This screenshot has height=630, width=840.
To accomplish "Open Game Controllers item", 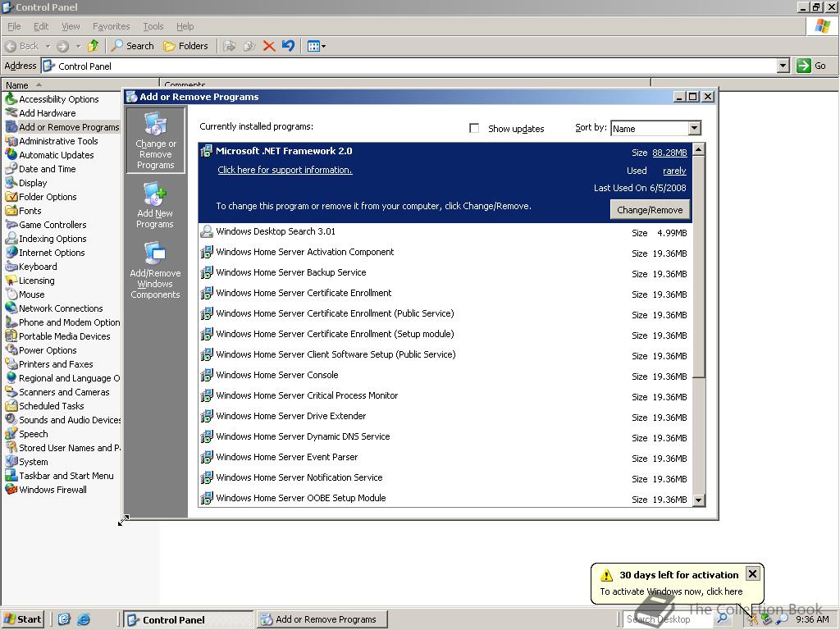I will tap(46, 225).
